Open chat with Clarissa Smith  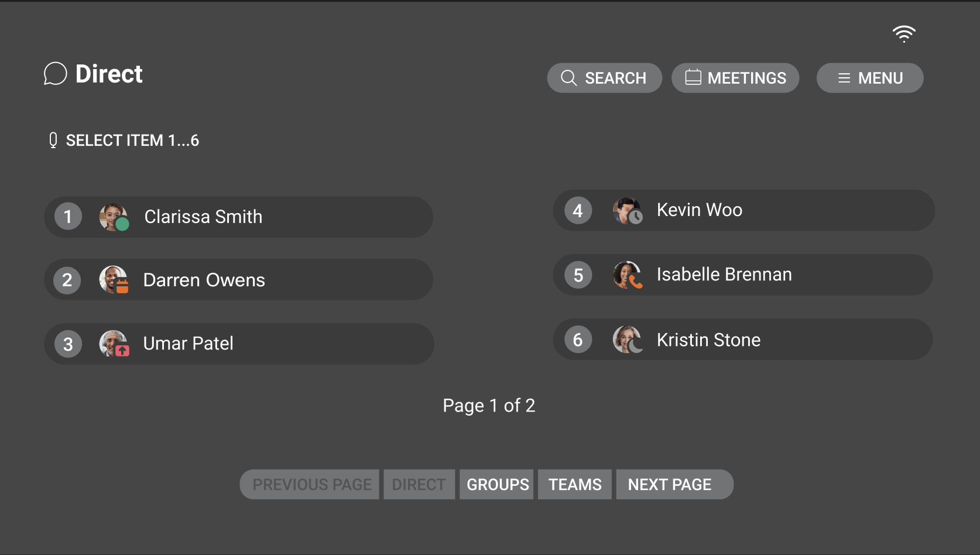pyautogui.click(x=239, y=217)
